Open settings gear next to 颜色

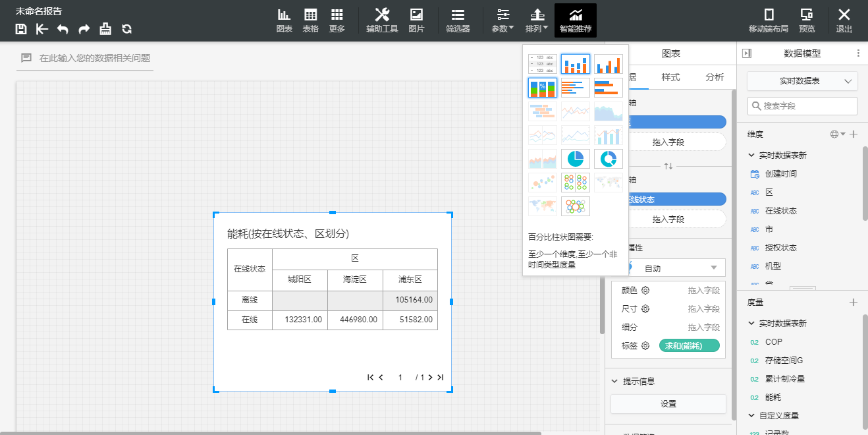(x=645, y=290)
